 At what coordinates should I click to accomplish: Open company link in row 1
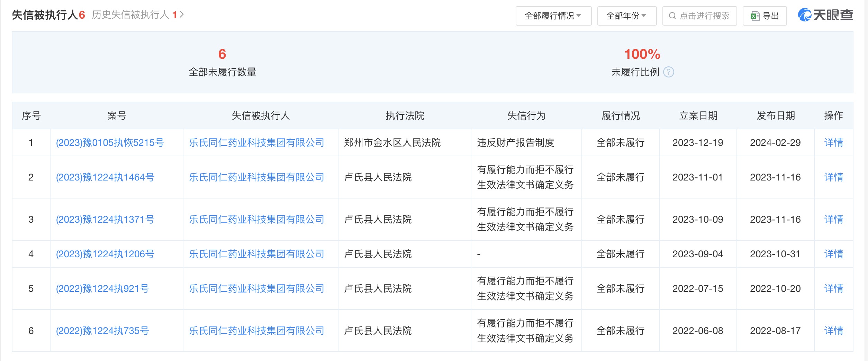256,142
